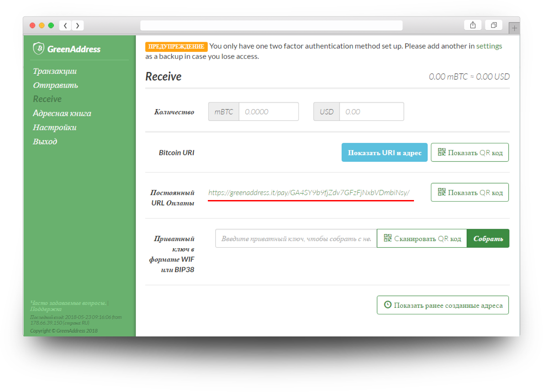Click the private key input field

296,238
